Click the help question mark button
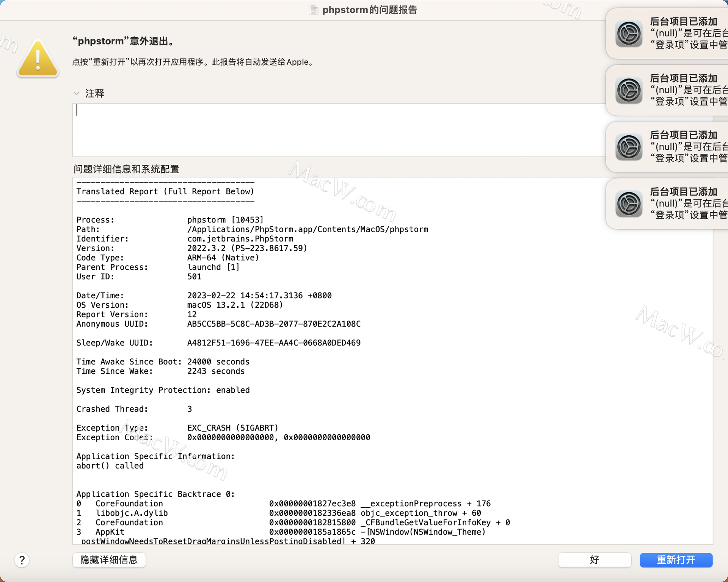The height and width of the screenshot is (582, 728). [x=22, y=560]
